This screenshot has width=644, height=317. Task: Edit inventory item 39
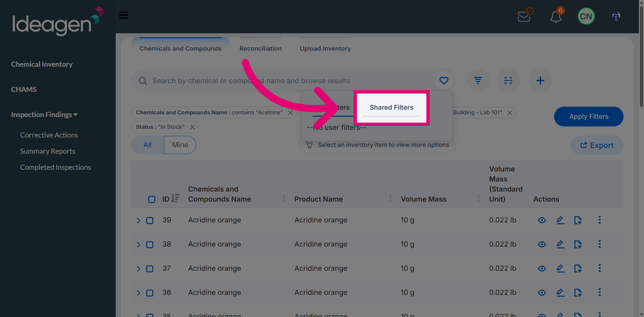[560, 220]
